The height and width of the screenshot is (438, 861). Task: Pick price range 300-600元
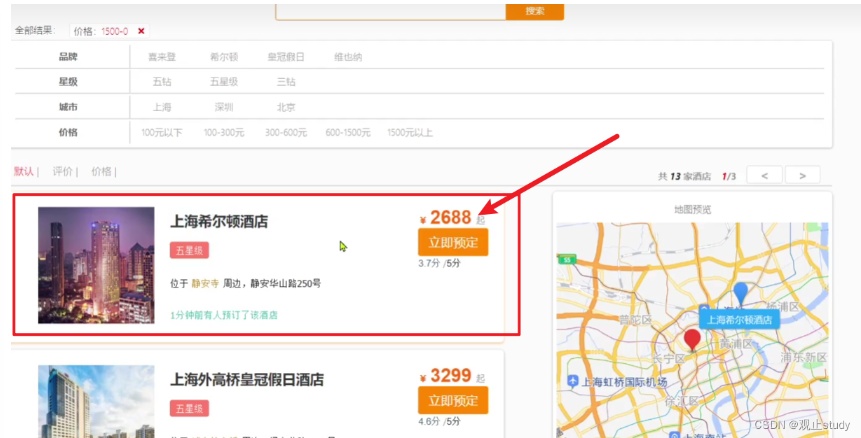(286, 132)
